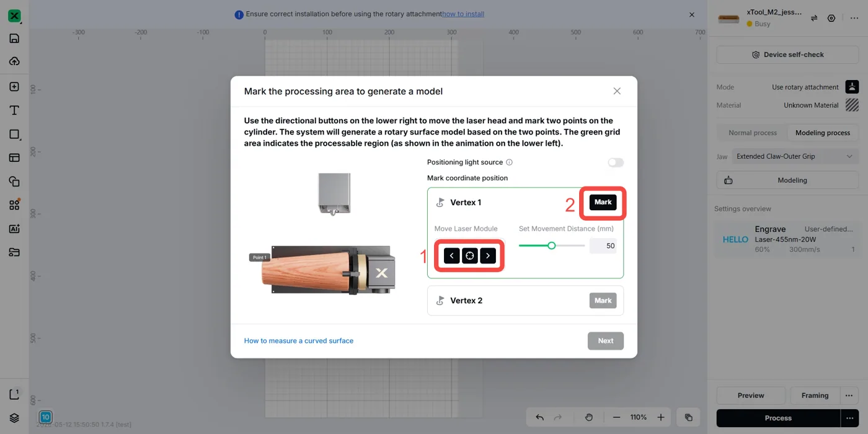Open the device settings target icon
Viewport: 868px width, 434px height.
[831, 19]
